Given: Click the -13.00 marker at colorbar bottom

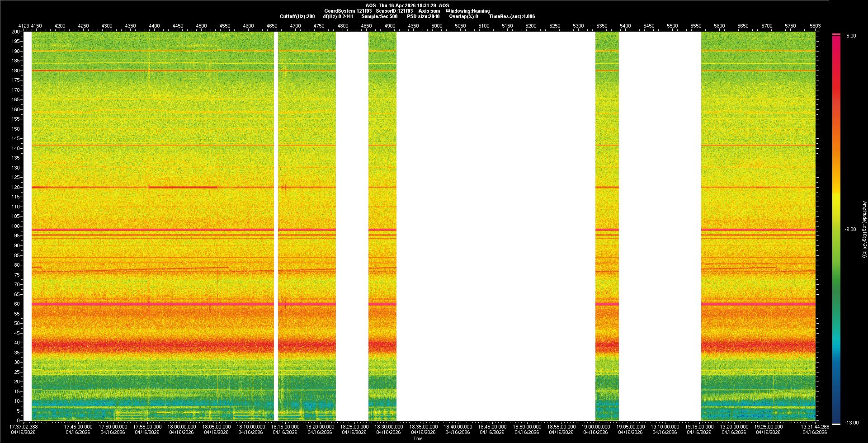Looking at the screenshot, I should pos(851,423).
